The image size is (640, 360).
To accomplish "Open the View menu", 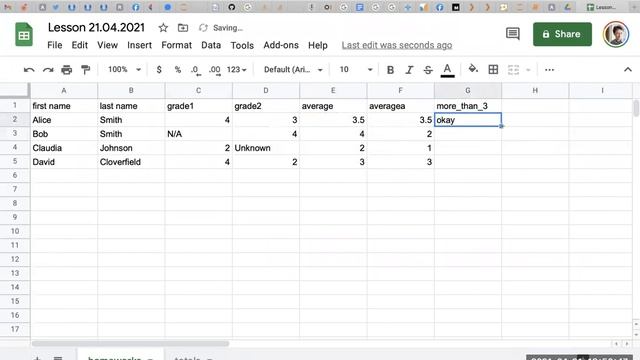I will 107,45.
